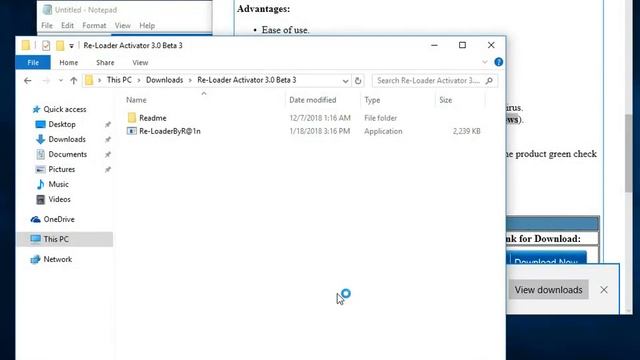640x360 pixels.
Task: Click the File folder type text
Action: 380,118
